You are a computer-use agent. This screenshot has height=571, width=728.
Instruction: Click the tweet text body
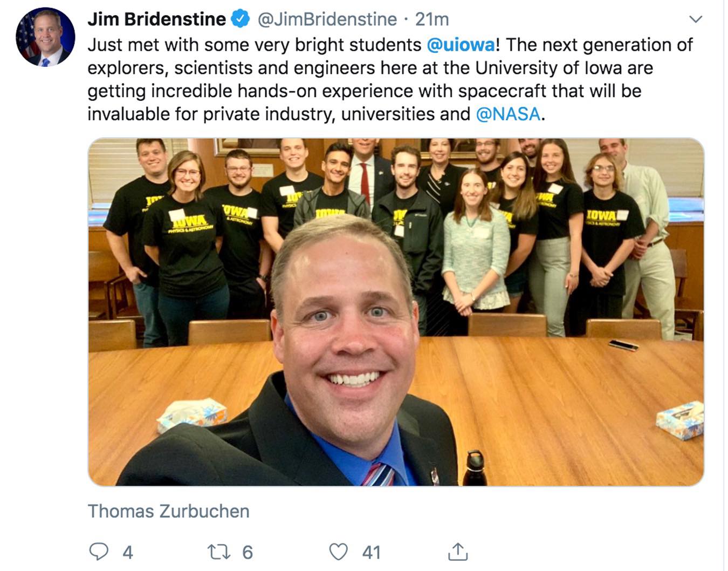390,79
